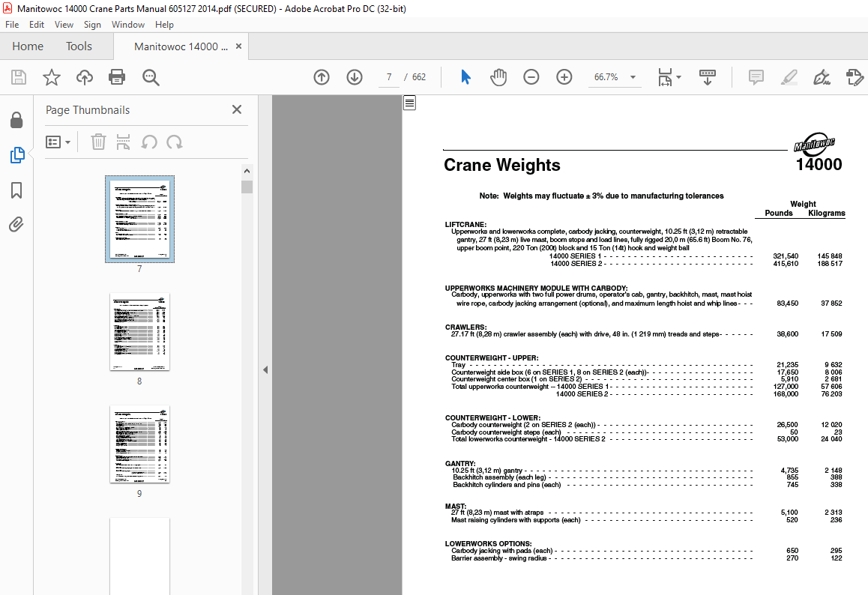Select the Manitowoc 14000 document tab
This screenshot has height=595, width=868.
pos(181,46)
